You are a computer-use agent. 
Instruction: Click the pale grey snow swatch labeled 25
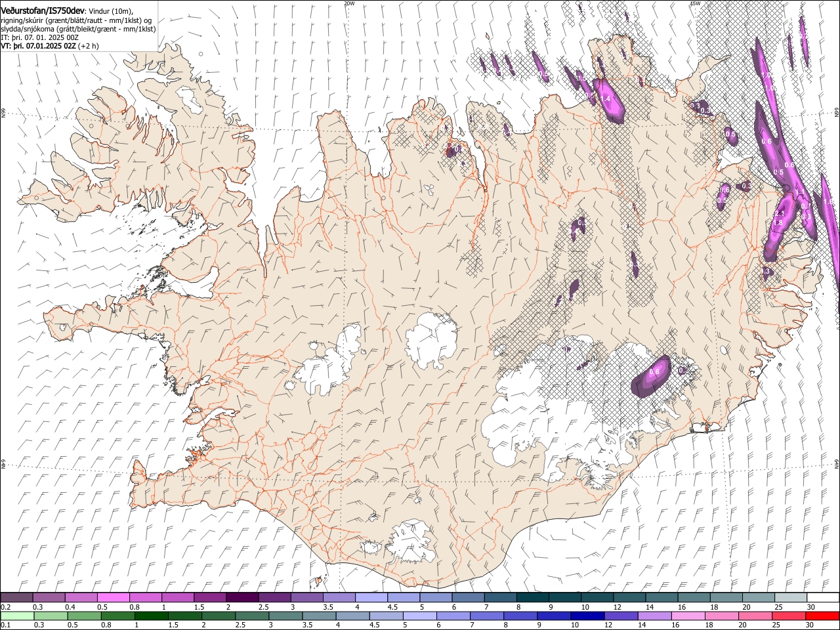point(790,598)
